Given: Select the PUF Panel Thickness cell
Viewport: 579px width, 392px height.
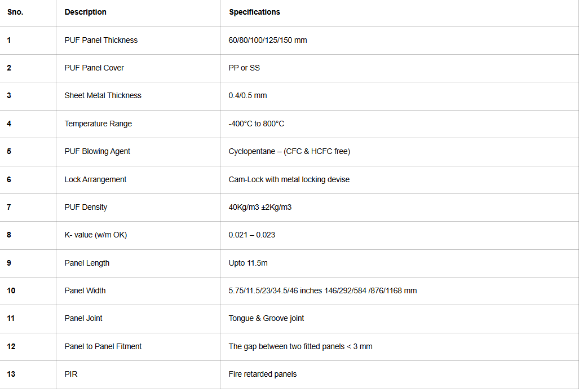Looking at the screenshot, I should click(101, 40).
